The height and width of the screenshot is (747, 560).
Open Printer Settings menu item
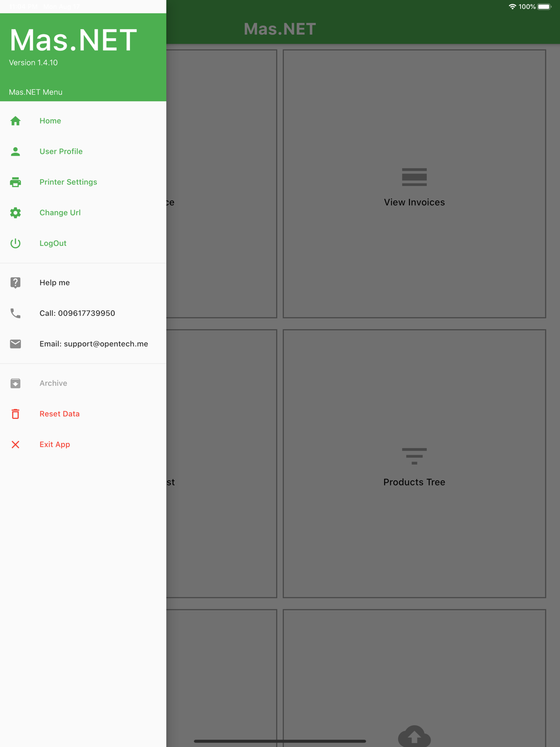point(83,182)
